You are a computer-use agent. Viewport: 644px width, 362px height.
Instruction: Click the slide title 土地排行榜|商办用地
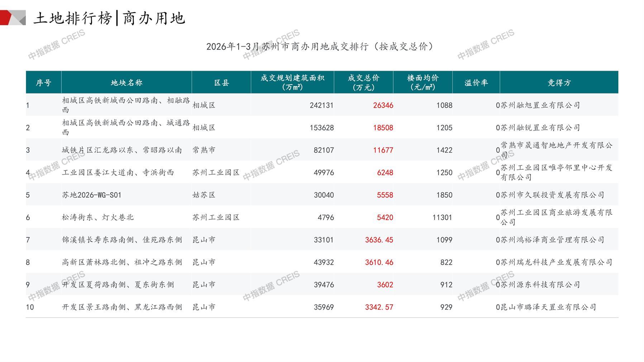tap(109, 18)
